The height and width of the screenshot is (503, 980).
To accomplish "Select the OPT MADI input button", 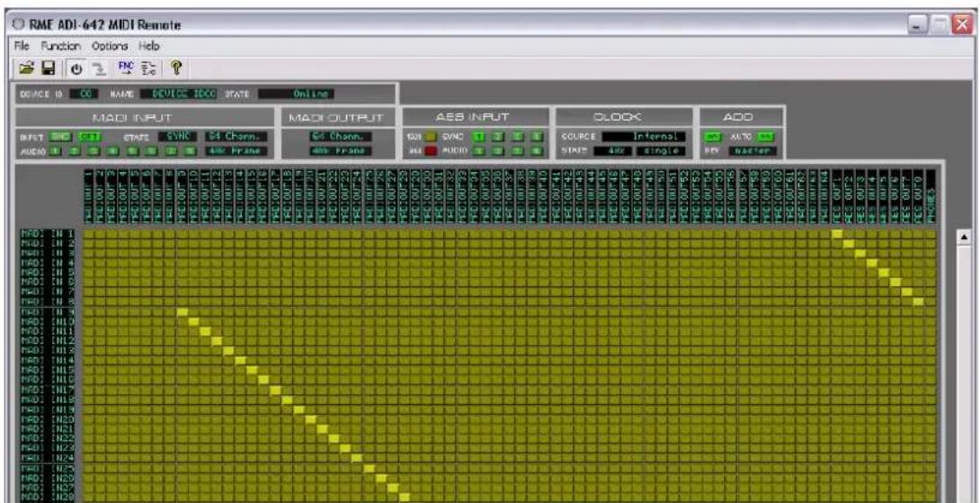I will point(89,137).
